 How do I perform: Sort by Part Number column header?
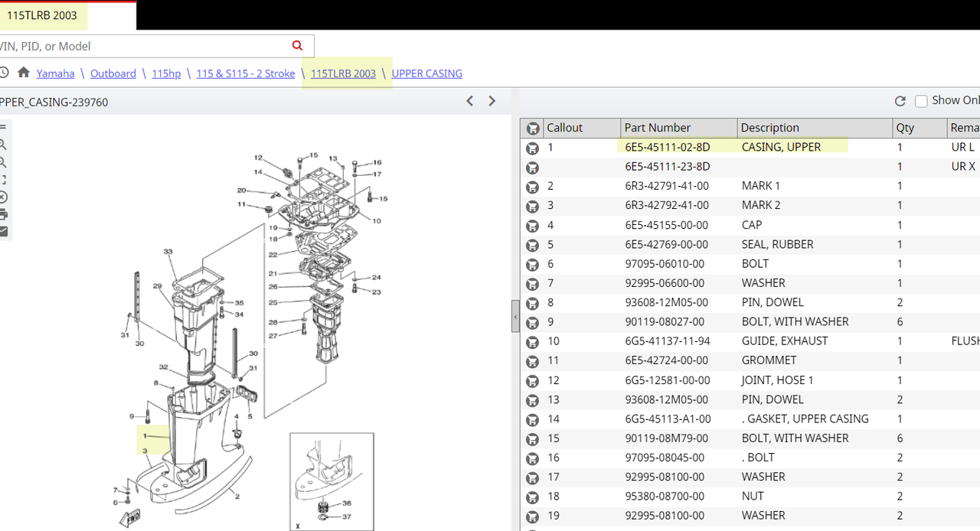pos(678,128)
